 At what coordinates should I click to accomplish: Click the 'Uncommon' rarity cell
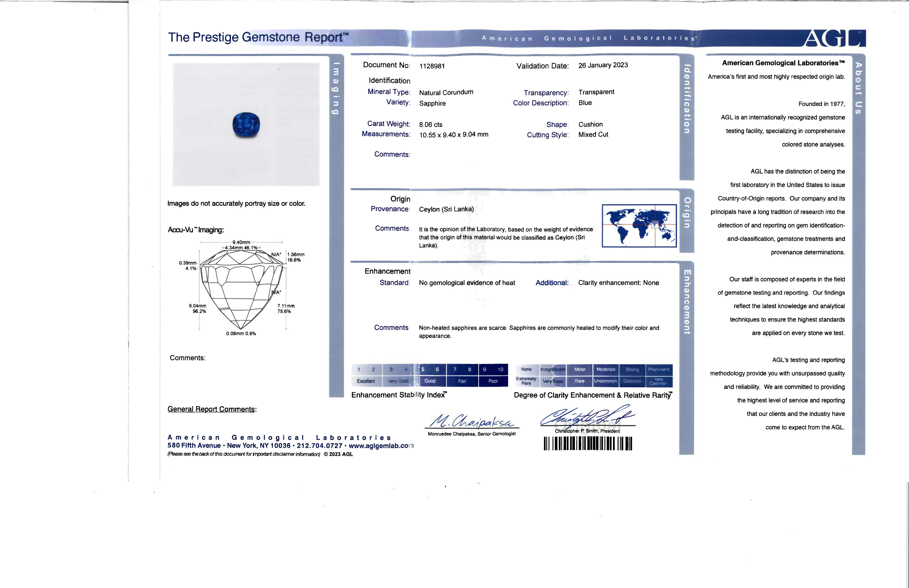pos(606,381)
